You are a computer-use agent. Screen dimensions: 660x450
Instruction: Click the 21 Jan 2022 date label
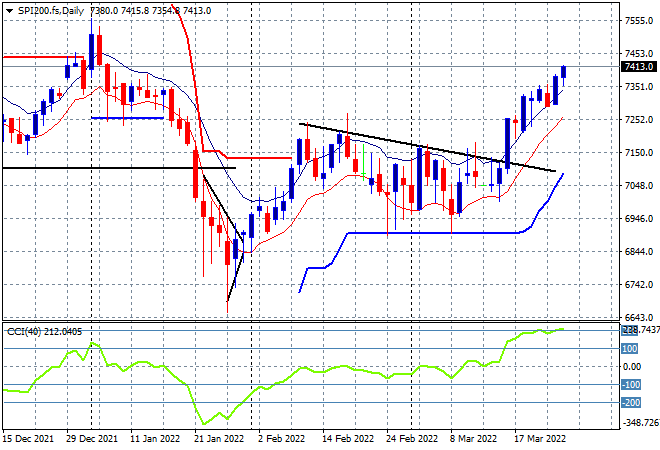tap(219, 439)
